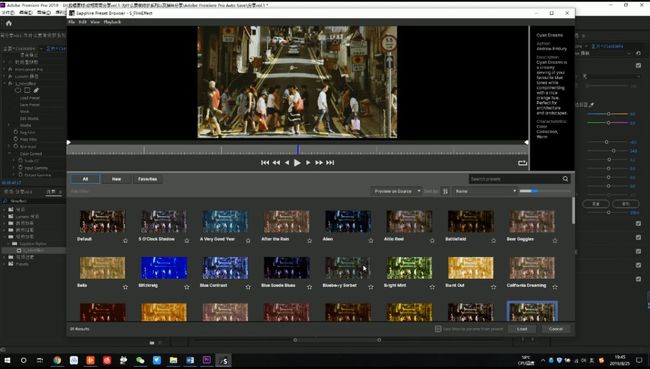Select the pen mask tool in S_FilmEffect
This screenshot has width=650, height=369.
tap(36, 90)
